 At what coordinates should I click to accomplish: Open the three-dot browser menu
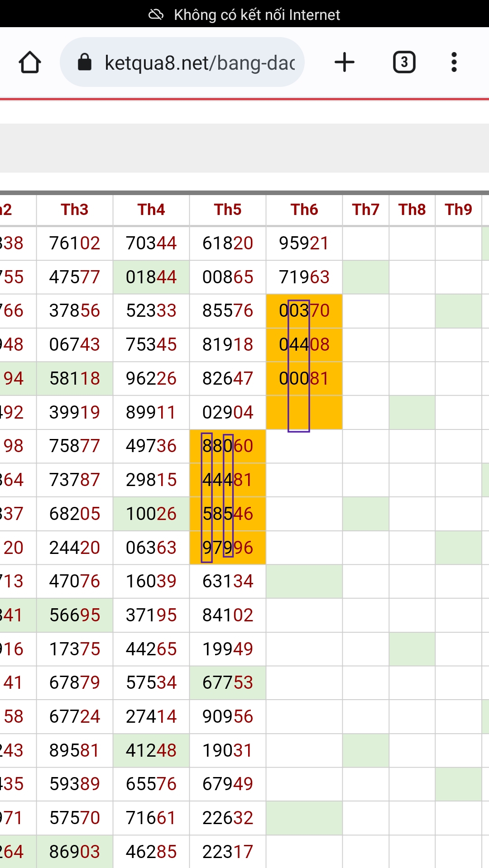coord(454,62)
